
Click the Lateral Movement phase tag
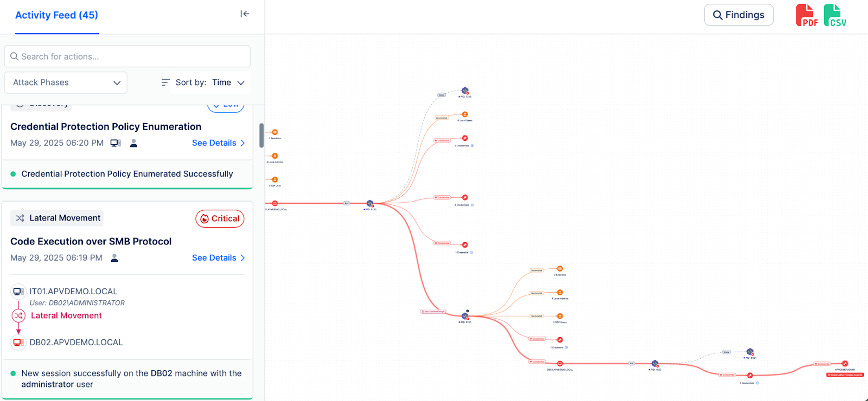pyautogui.click(x=57, y=218)
